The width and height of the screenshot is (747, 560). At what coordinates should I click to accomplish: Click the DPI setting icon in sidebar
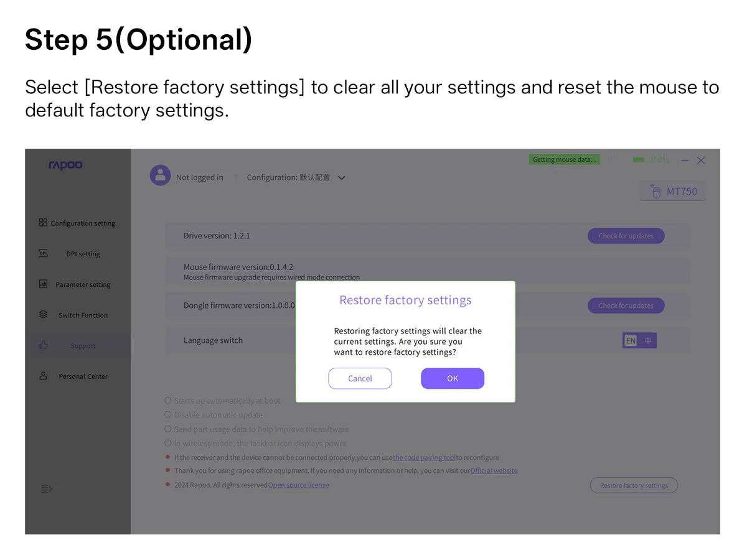coord(43,253)
